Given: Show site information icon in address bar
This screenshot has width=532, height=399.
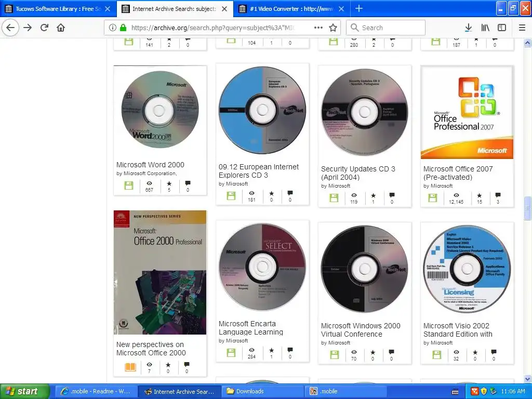Looking at the screenshot, I should (112, 28).
